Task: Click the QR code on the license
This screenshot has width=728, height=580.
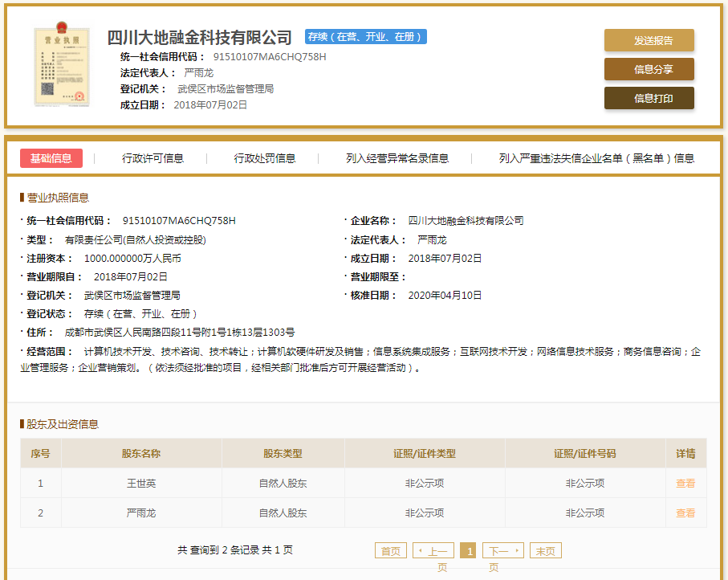Action: (47, 88)
